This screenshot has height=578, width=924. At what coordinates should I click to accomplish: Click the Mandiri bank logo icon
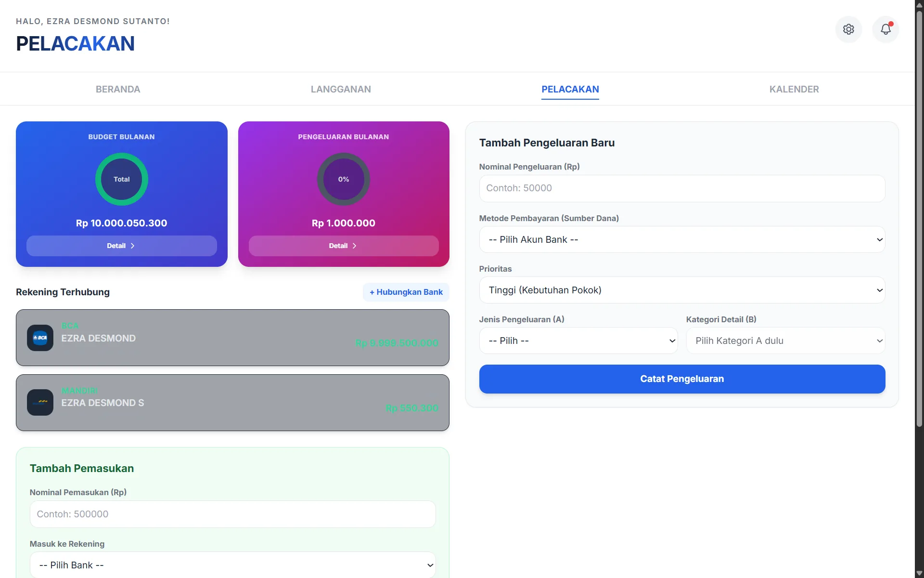(x=40, y=402)
